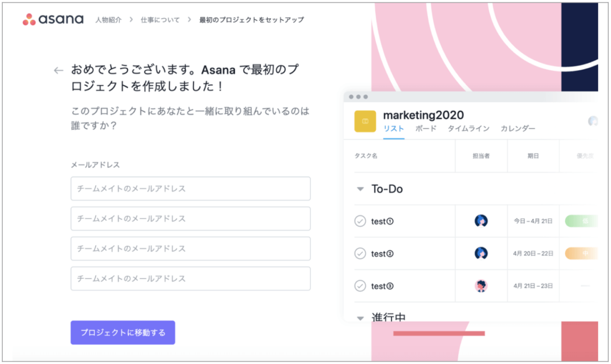The height and width of the screenshot is (364, 611).
Task: Switch to the カレンダー tab
Action: click(518, 129)
